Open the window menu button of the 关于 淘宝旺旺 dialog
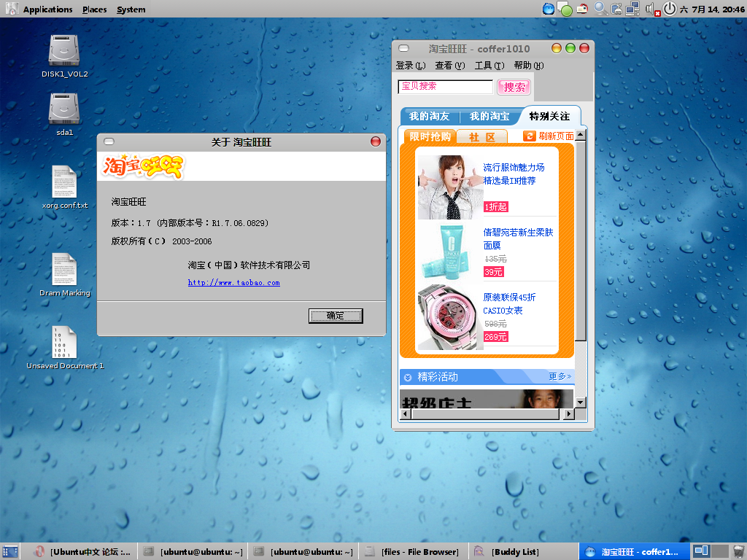 [x=109, y=141]
